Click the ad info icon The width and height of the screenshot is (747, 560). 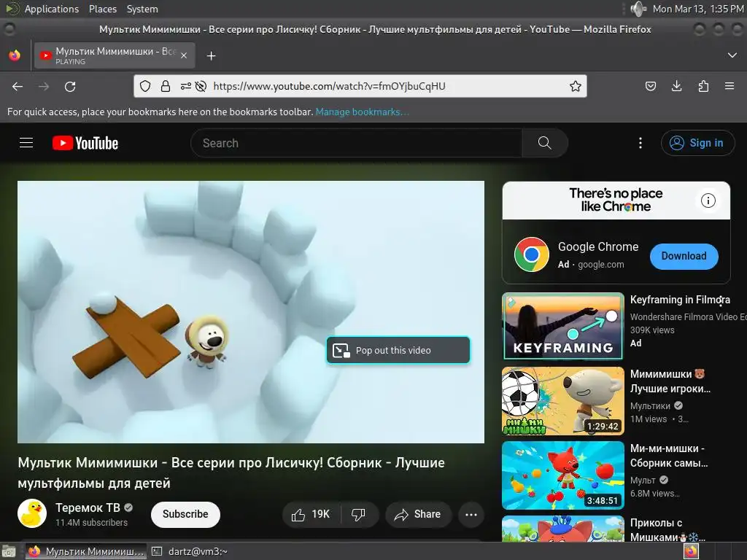[708, 201]
